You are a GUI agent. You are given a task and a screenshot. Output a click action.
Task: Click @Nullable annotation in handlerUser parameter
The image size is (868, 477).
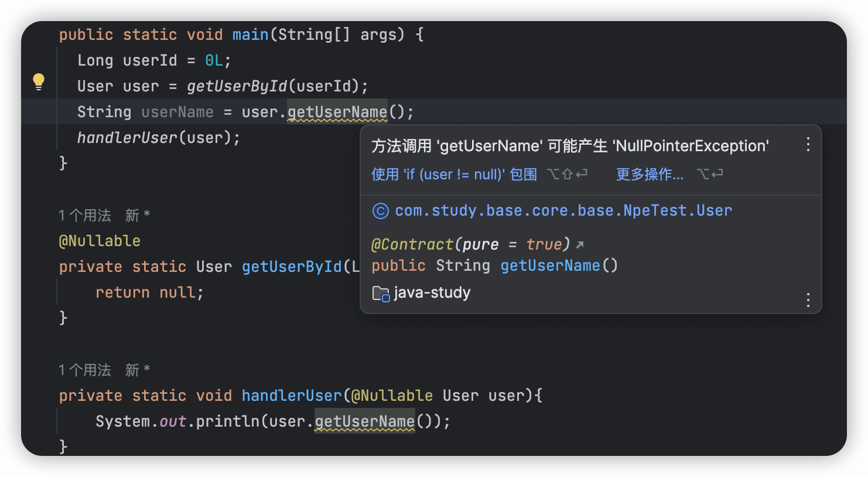pyautogui.click(x=392, y=396)
